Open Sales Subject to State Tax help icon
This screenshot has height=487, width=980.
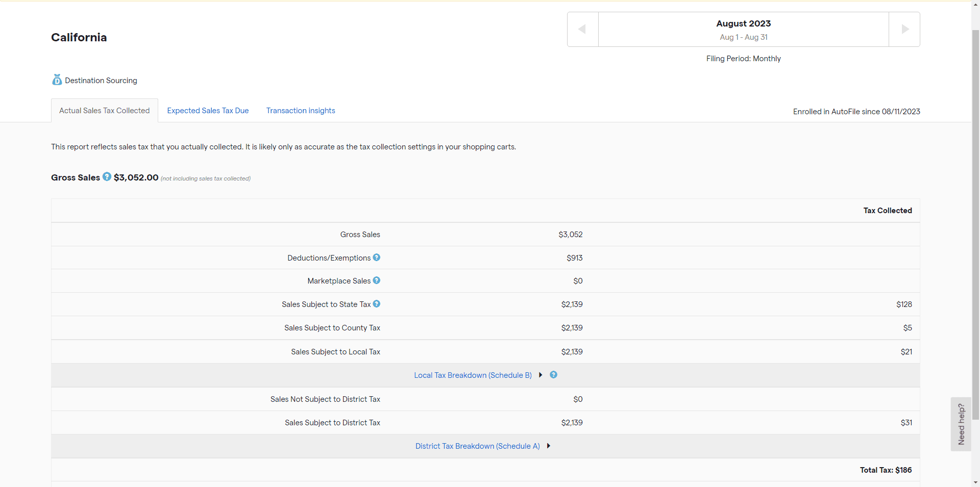[377, 304]
